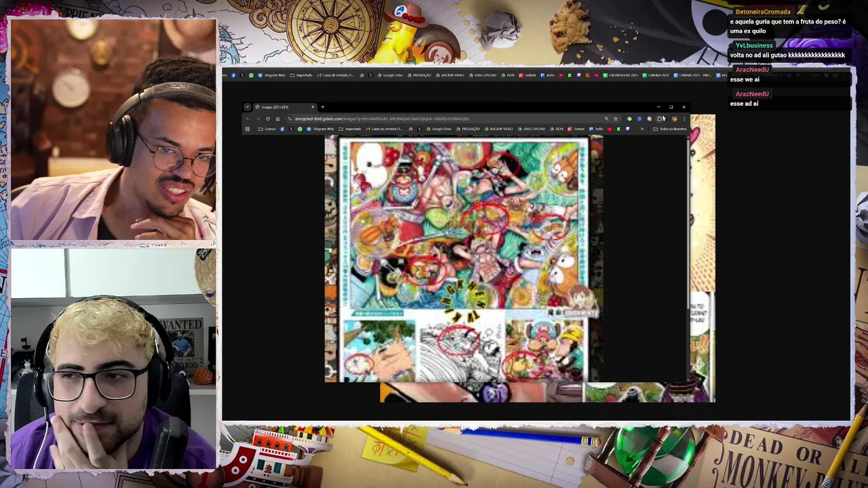Open Twitch icon bookmark in front window
The width and height of the screenshot is (868, 488).
pyautogui.click(x=627, y=129)
